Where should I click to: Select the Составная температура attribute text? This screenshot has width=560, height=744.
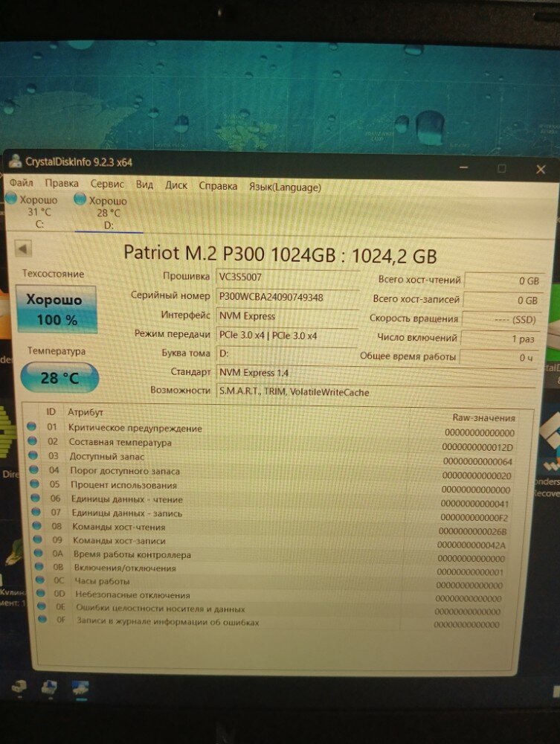click(120, 442)
